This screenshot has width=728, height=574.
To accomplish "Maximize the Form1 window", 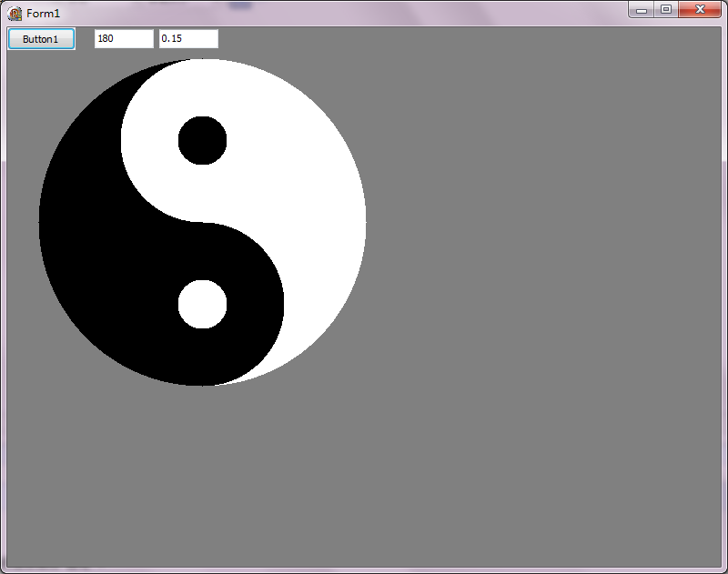I will click(x=666, y=10).
